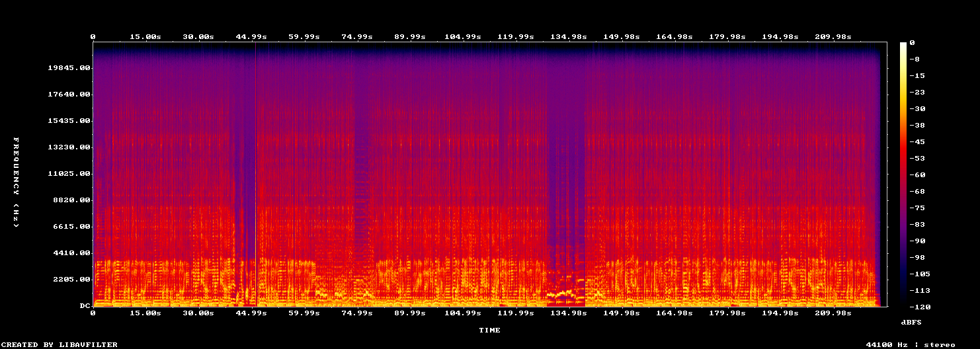Screen dimensions: 980x349
Task: Click the CREATED BY LIBAVFILTER caption
Action: point(60,345)
